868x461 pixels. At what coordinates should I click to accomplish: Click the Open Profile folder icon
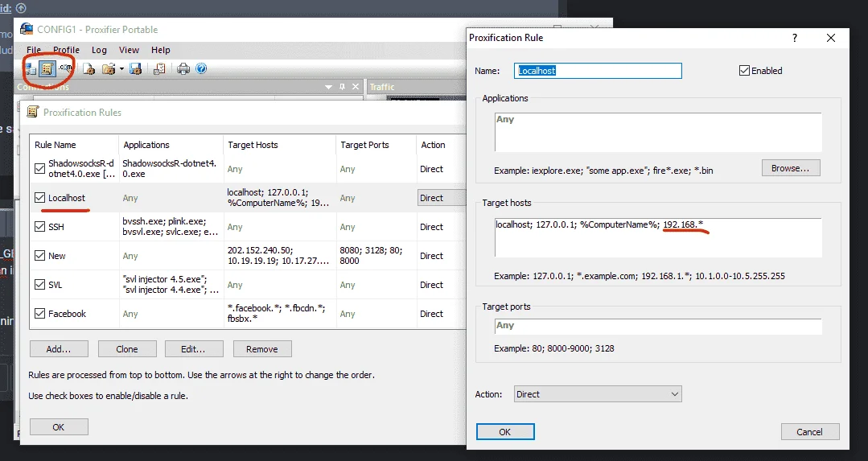tap(109, 68)
